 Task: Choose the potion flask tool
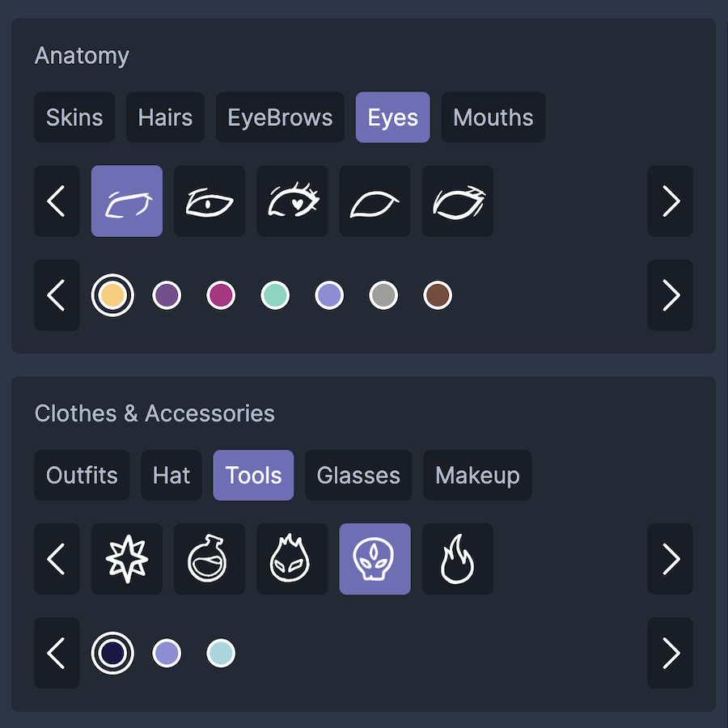210,559
